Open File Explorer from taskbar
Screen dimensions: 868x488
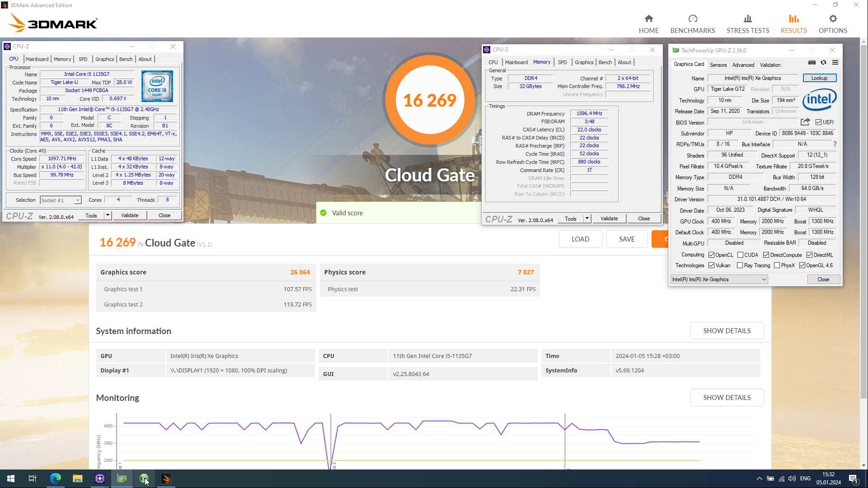tap(77, 479)
